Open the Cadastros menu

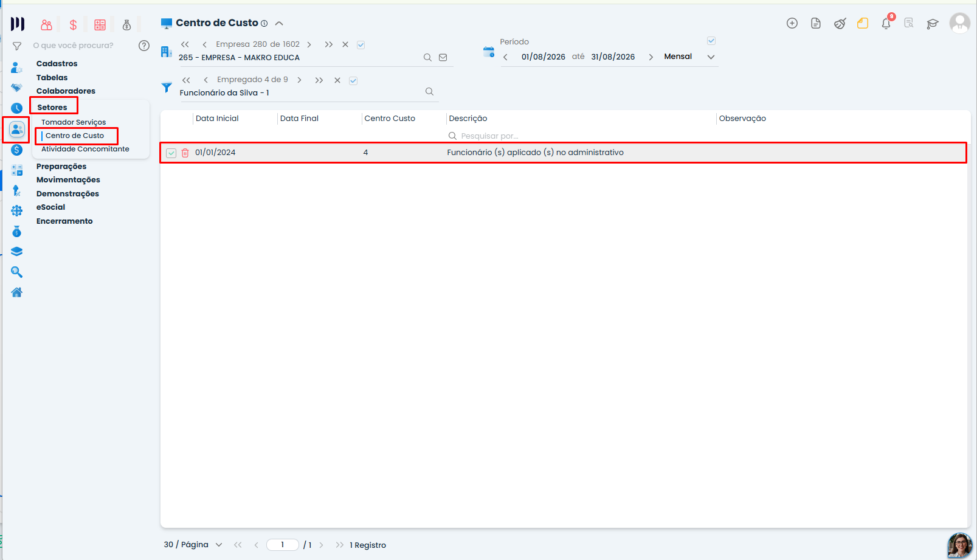pyautogui.click(x=57, y=64)
